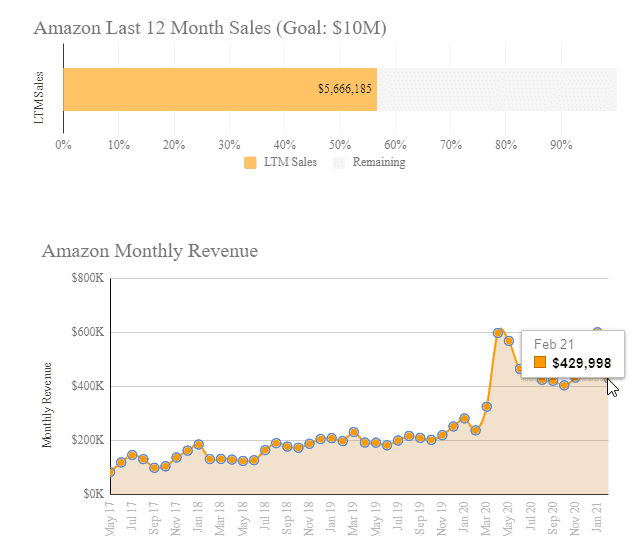Image resolution: width=644 pixels, height=558 pixels.
Task: Click the Amazon Last 12 Month Sales title
Action: click(210, 27)
